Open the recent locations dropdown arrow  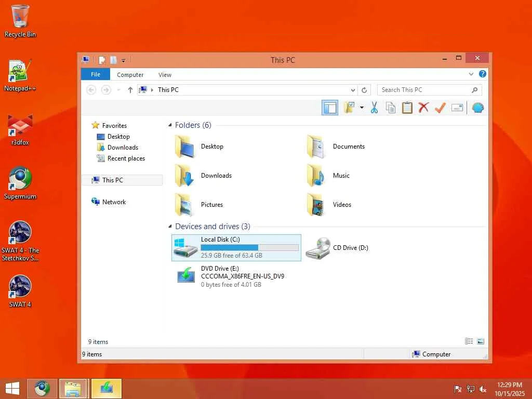point(118,90)
